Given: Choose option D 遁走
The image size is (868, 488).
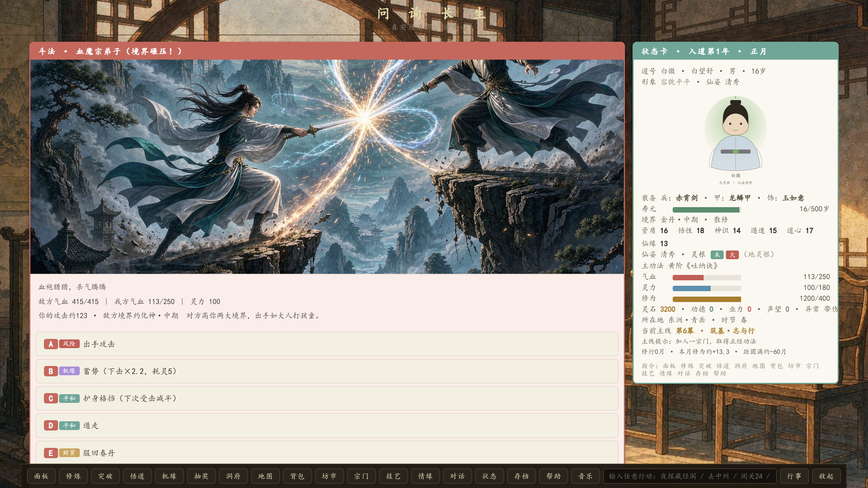Looking at the screenshot, I should (x=327, y=425).
